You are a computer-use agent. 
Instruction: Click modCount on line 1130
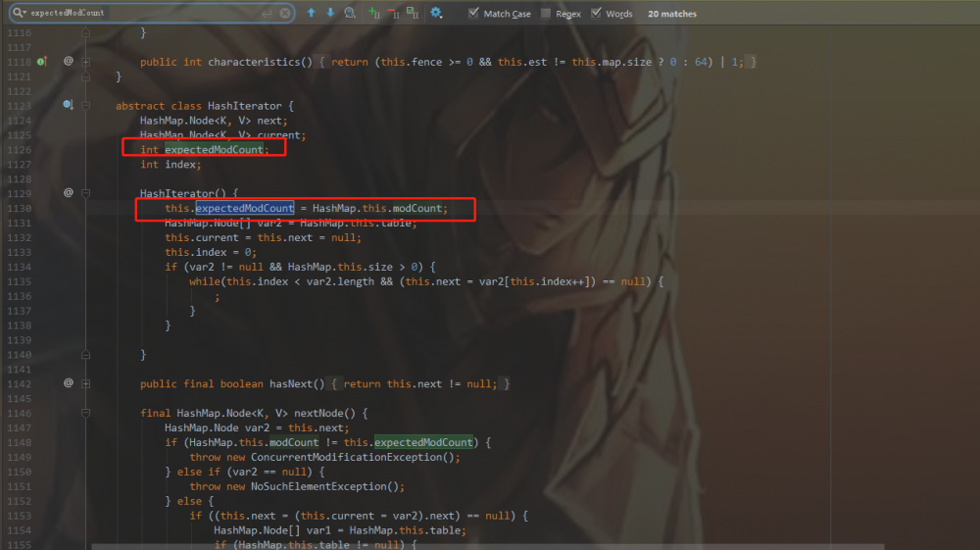pos(417,208)
